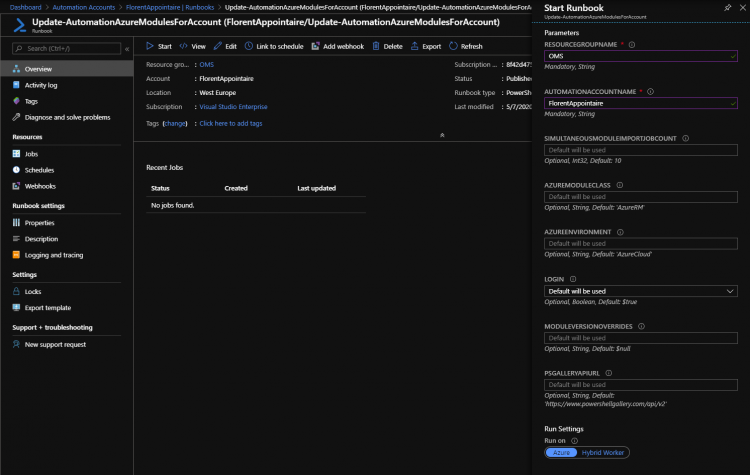The width and height of the screenshot is (750, 475).
Task: Open Visual Studio Enterprise subscription link
Action: (233, 107)
